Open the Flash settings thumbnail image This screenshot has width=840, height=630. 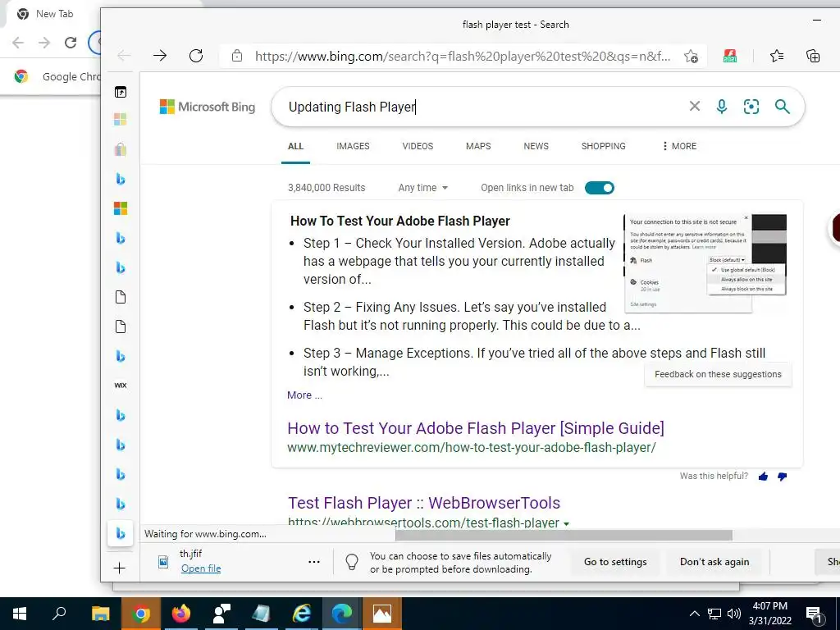click(705, 263)
